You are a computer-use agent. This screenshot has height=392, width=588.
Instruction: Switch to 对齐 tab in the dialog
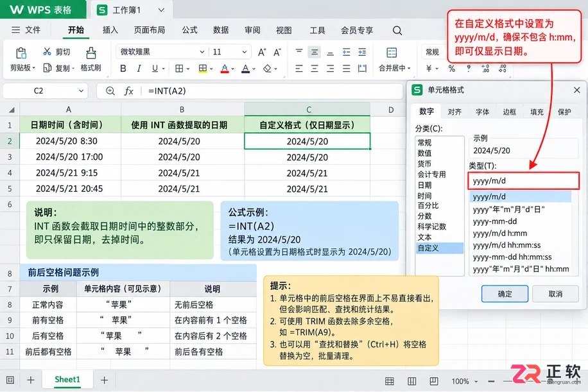[x=454, y=112]
